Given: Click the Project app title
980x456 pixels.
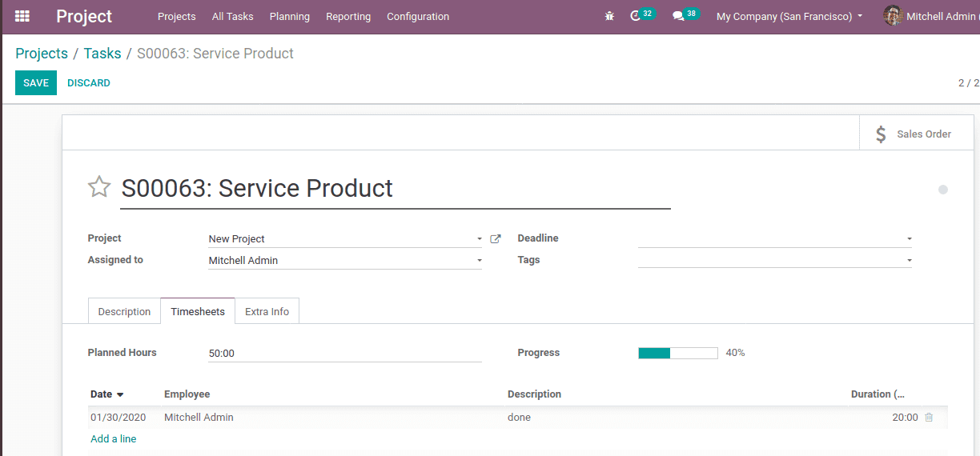Looking at the screenshot, I should pos(84,16).
